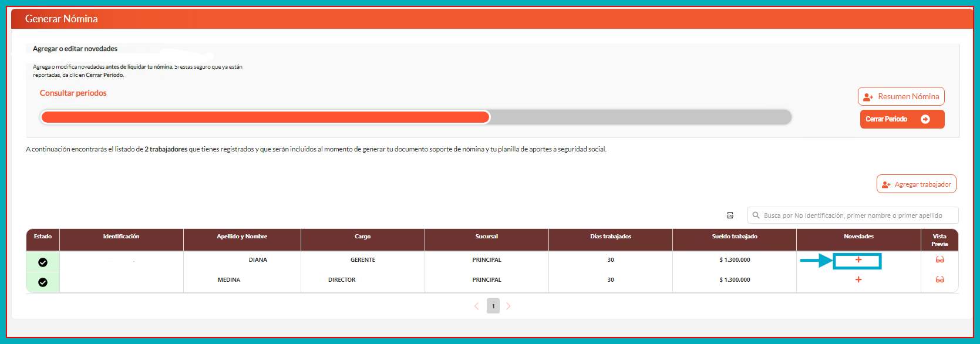Click the orange payroll progress bar

[x=265, y=117]
